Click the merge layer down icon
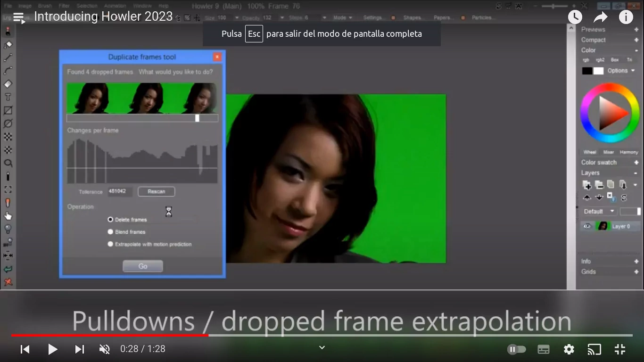 coord(623,185)
